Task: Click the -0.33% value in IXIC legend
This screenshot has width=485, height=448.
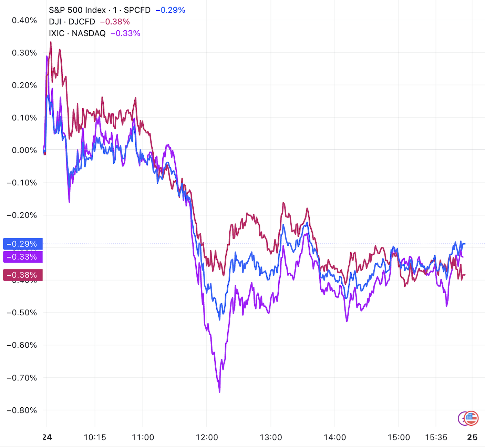Action: (x=125, y=33)
